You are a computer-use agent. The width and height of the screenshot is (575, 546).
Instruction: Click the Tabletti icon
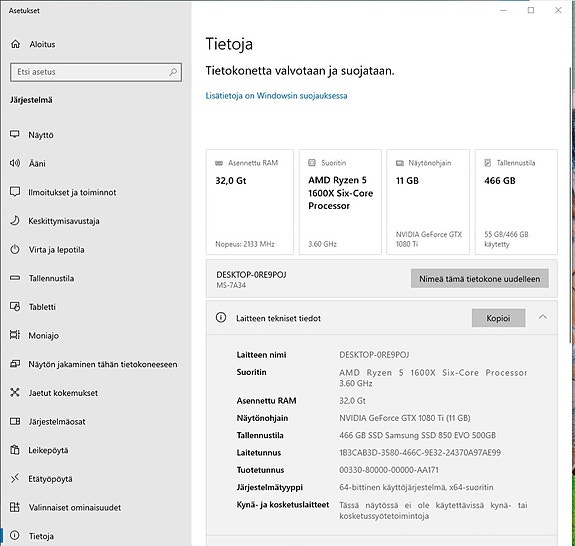tap(15, 306)
